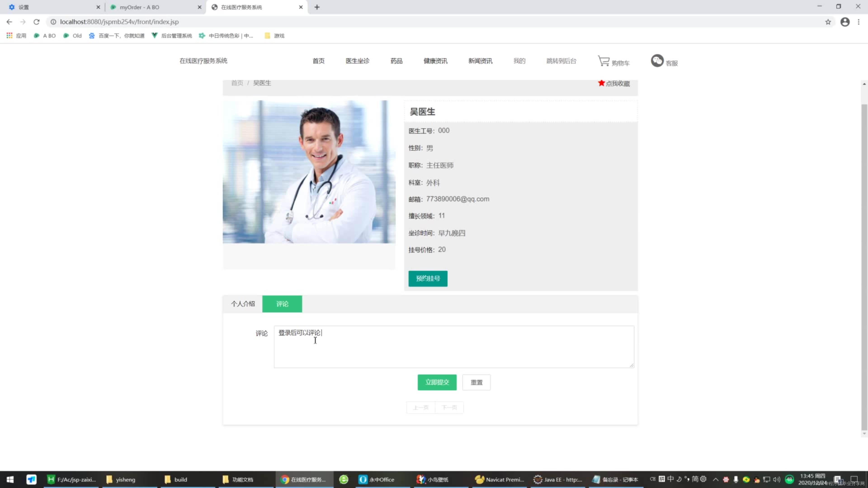The width and height of the screenshot is (868, 488).
Task: Open Chrome profile avatar
Action: click(x=845, y=22)
